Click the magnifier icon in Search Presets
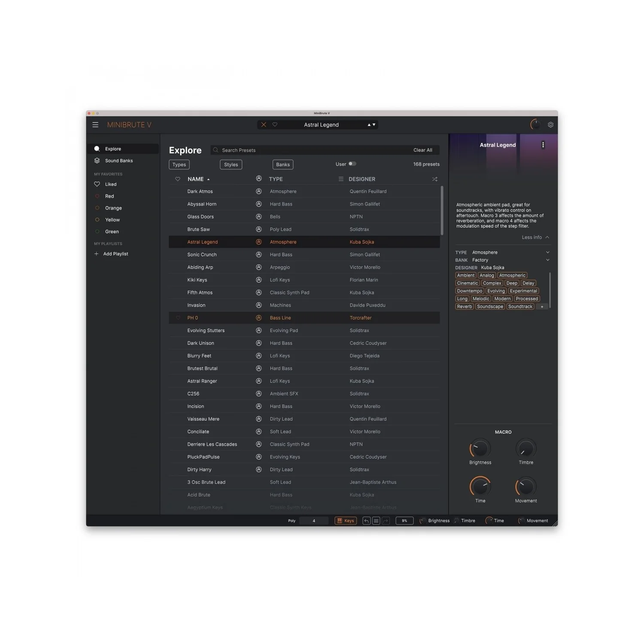 click(x=216, y=150)
